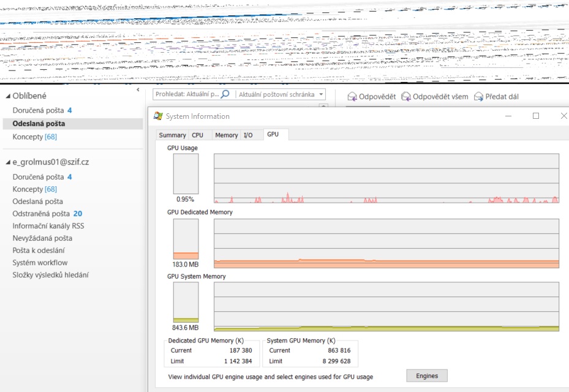Click the GPU Usage history graph
This screenshot has height=392, width=569.
(x=386, y=178)
